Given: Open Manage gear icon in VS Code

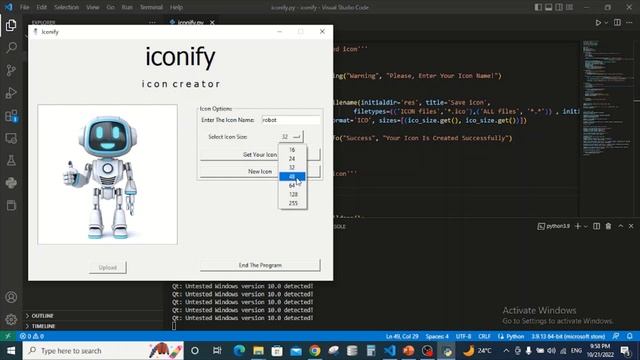Looking at the screenshot, I should coord(11,319).
